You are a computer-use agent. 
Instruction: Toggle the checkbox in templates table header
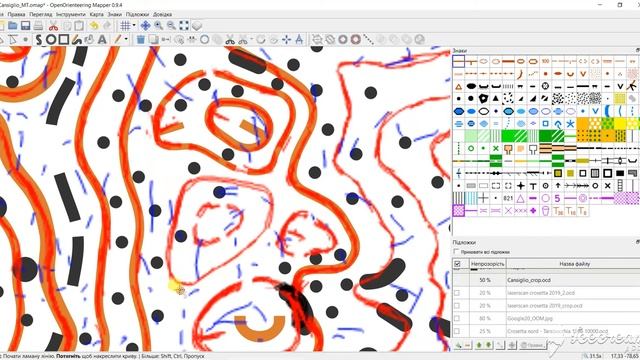[x=457, y=264]
